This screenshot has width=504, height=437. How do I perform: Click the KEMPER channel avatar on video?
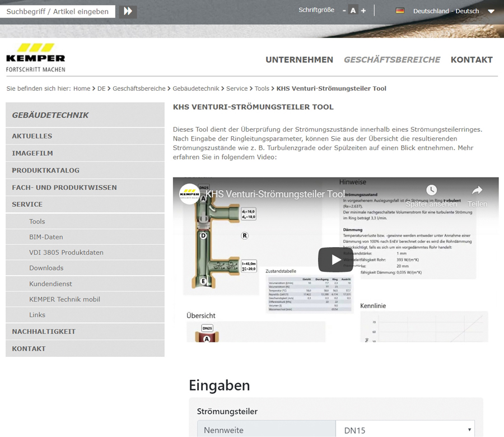point(189,194)
